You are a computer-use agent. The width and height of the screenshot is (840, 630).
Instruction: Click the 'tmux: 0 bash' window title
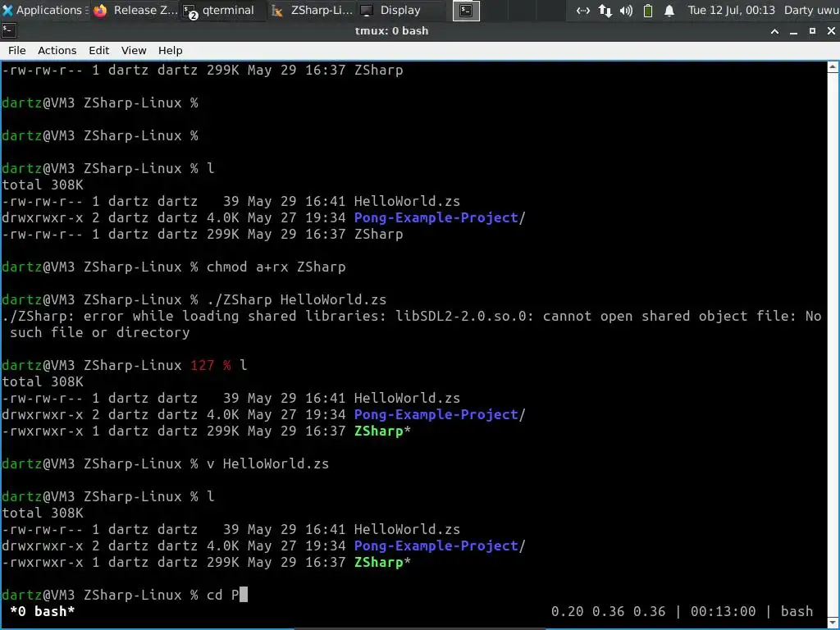pos(391,31)
